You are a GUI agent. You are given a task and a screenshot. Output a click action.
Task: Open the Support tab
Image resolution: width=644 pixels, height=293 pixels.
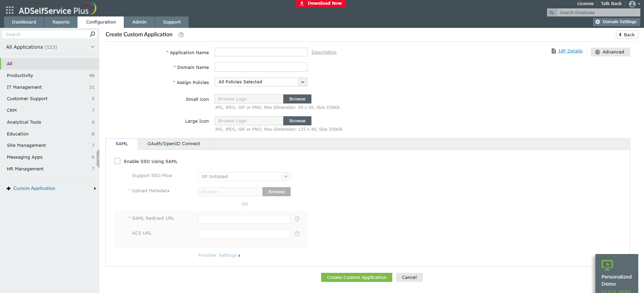coord(172,22)
